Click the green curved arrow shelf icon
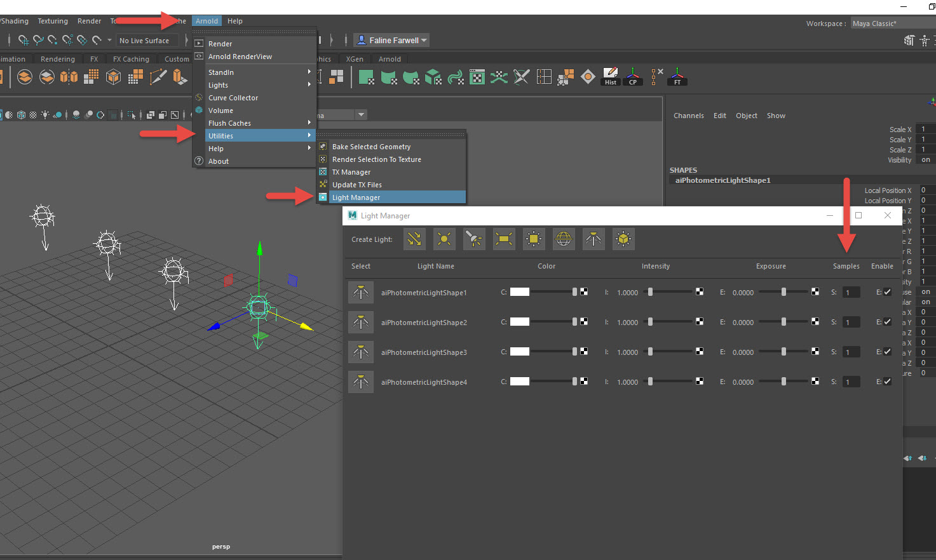 [456, 77]
